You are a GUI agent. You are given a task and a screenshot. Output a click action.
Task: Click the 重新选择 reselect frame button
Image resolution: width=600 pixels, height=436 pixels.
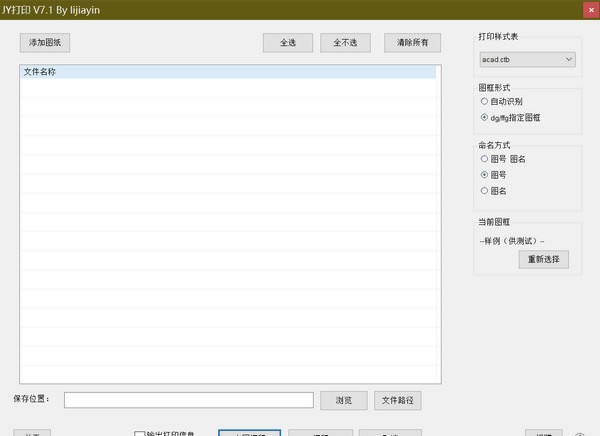click(544, 260)
